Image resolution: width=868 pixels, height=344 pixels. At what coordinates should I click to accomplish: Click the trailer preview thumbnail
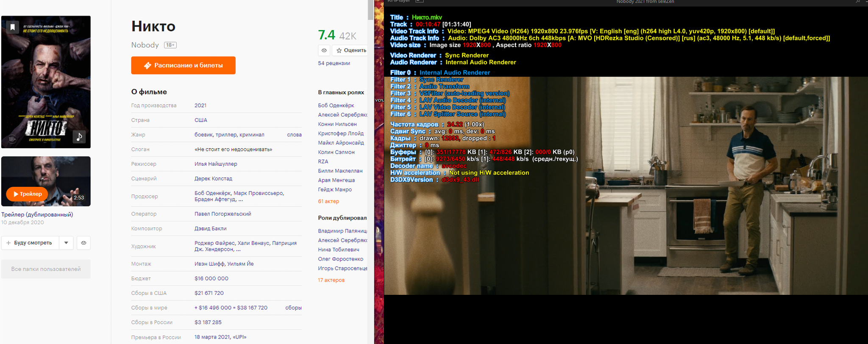pos(46,181)
